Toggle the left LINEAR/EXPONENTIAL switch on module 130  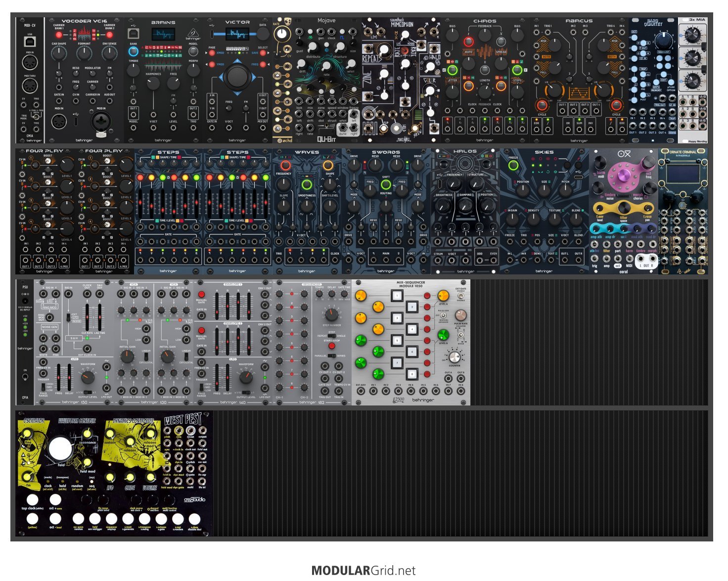point(147,356)
